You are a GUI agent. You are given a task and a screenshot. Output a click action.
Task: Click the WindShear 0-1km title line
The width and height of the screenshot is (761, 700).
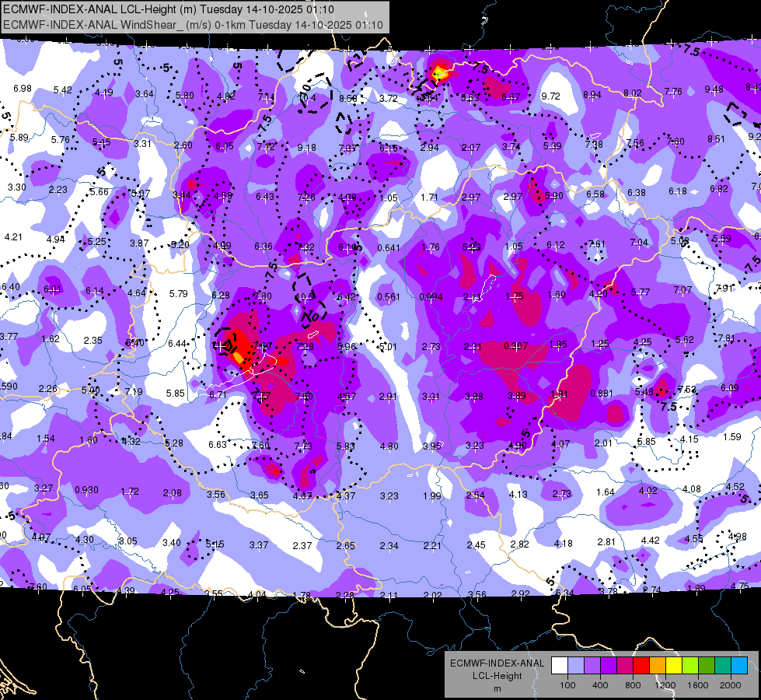tap(193, 25)
